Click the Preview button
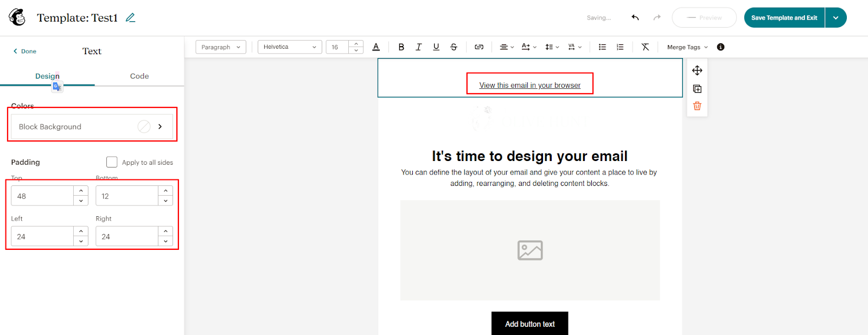868x335 pixels. (x=704, y=17)
